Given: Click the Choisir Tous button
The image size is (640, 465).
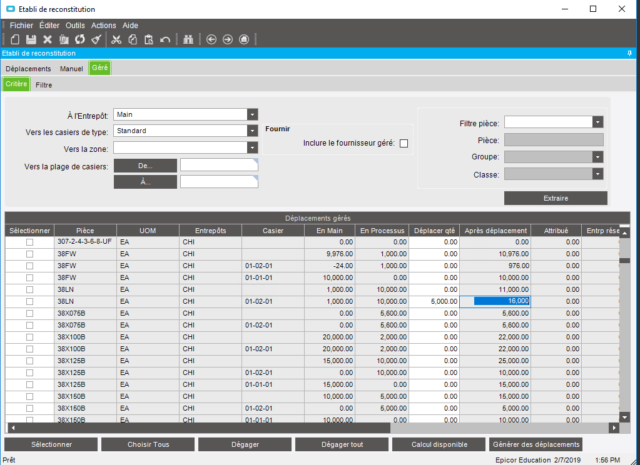Looking at the screenshot, I should pyautogui.click(x=148, y=444).
